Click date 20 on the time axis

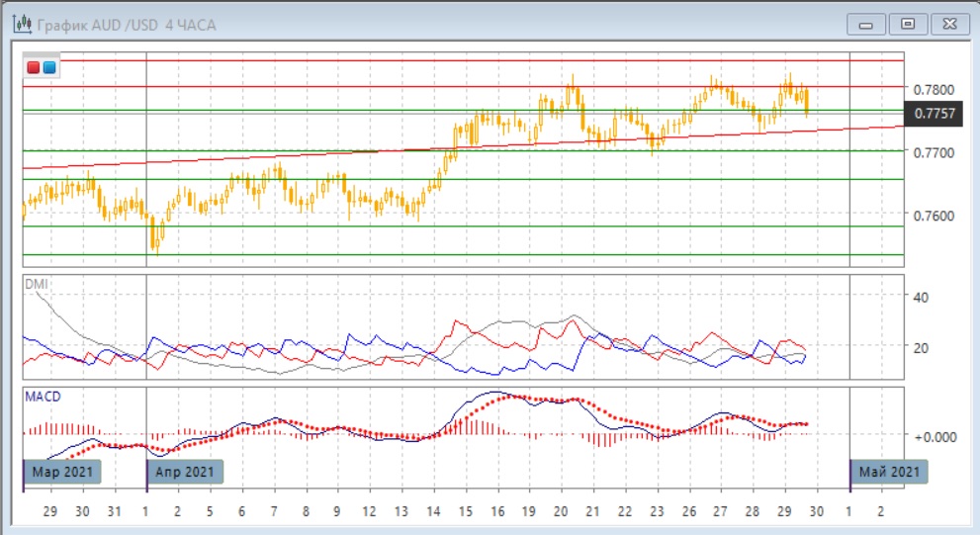561,512
